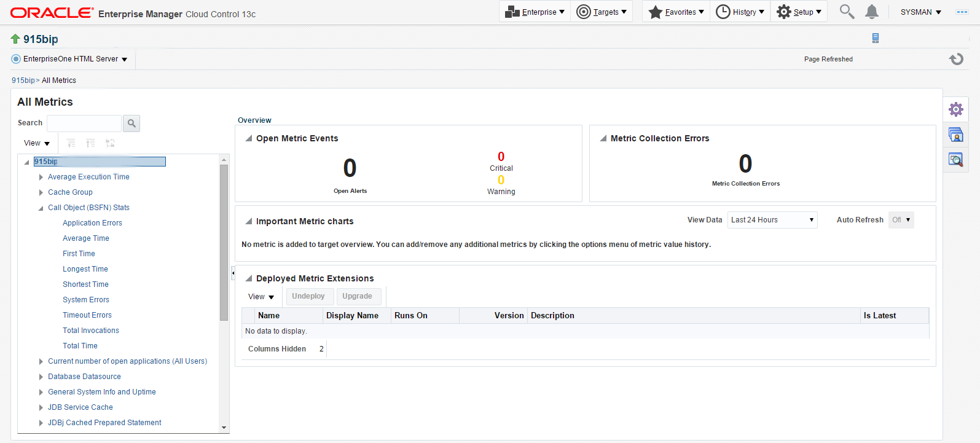Image resolution: width=980 pixels, height=443 pixels.
Task: Select the Total Invocations metric
Action: (x=91, y=331)
